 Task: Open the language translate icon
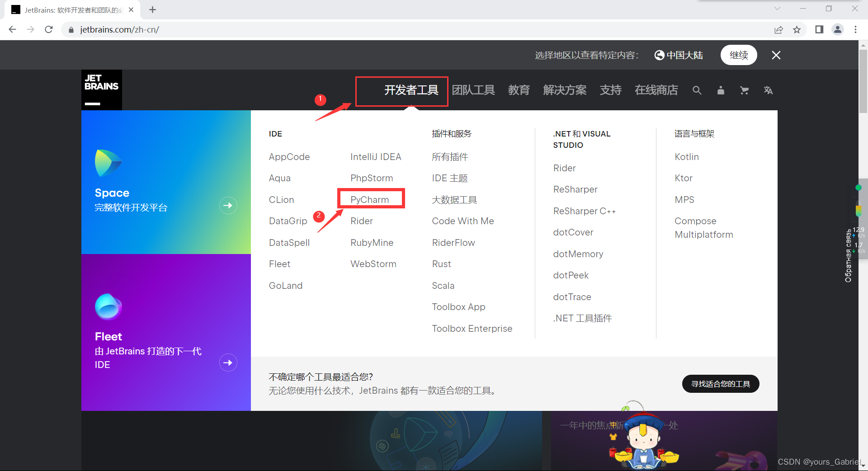pyautogui.click(x=768, y=90)
